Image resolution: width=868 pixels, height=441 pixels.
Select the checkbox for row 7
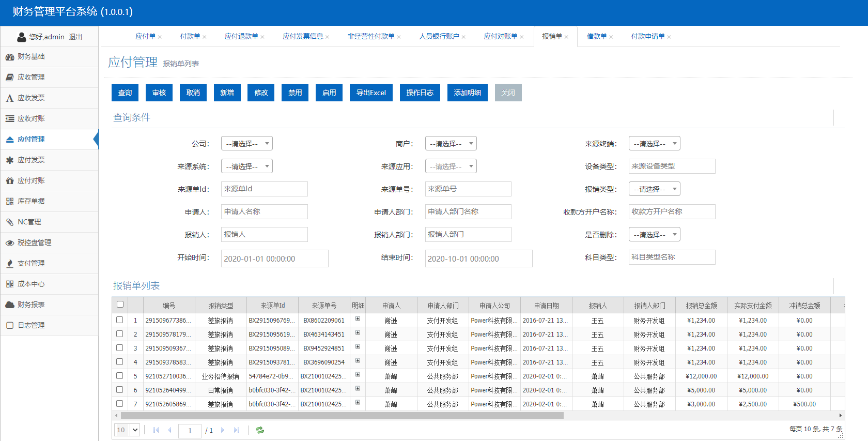coord(120,404)
